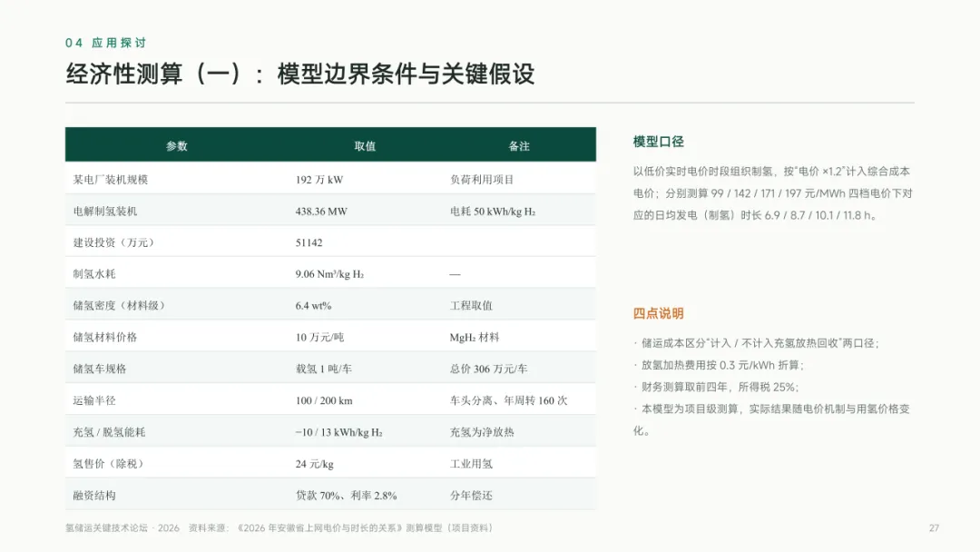Click the orange heading '四点说明'
980x552 pixels.
658,313
